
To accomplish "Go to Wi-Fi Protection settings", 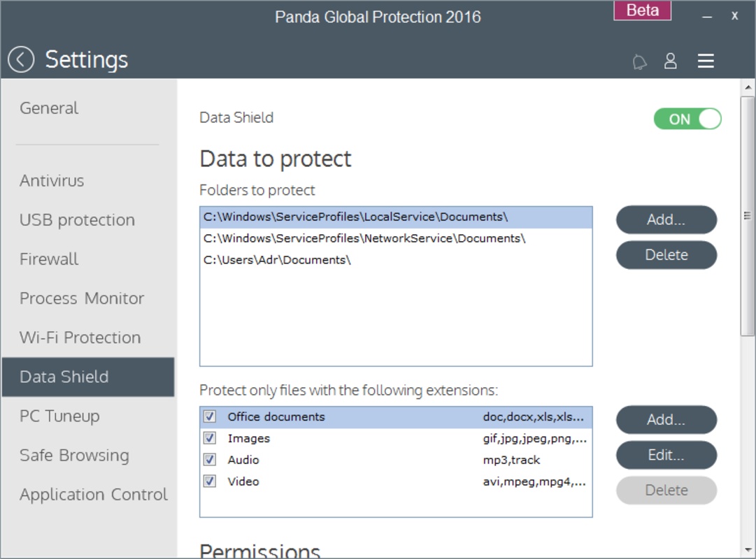I will point(80,337).
